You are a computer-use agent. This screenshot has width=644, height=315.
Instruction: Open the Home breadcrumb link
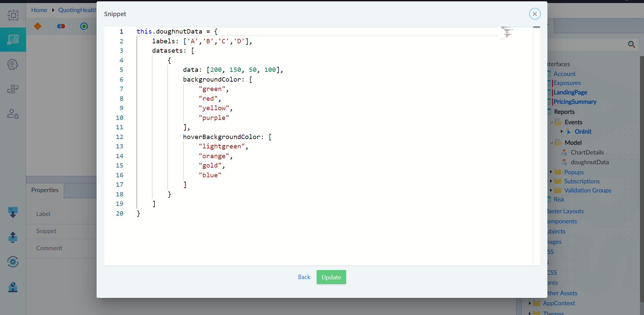(x=39, y=10)
